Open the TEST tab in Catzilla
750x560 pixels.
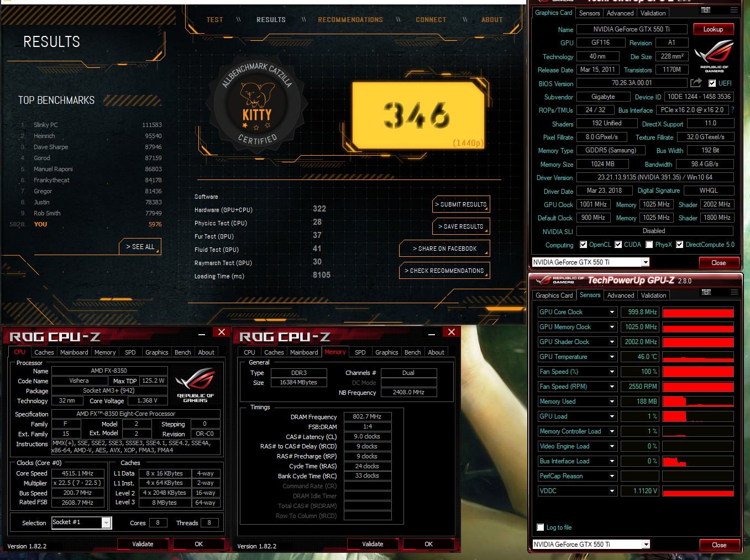[x=214, y=20]
